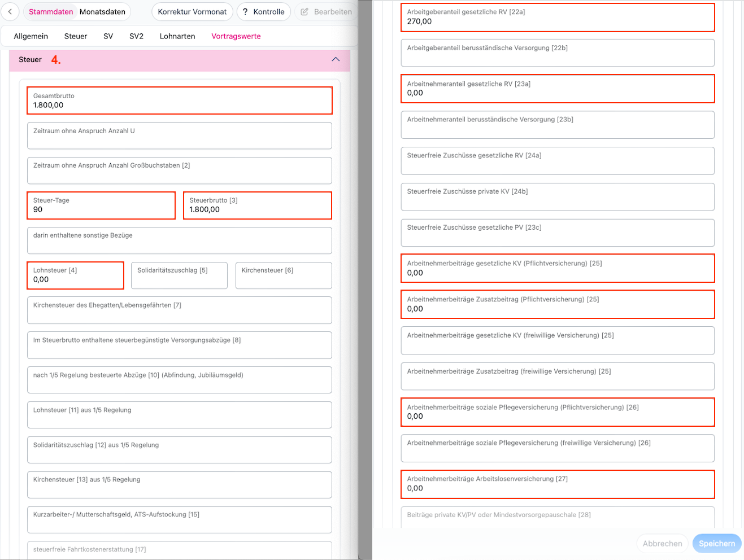
Task: Click the Steuer-Tage field
Action: pyautogui.click(x=101, y=205)
